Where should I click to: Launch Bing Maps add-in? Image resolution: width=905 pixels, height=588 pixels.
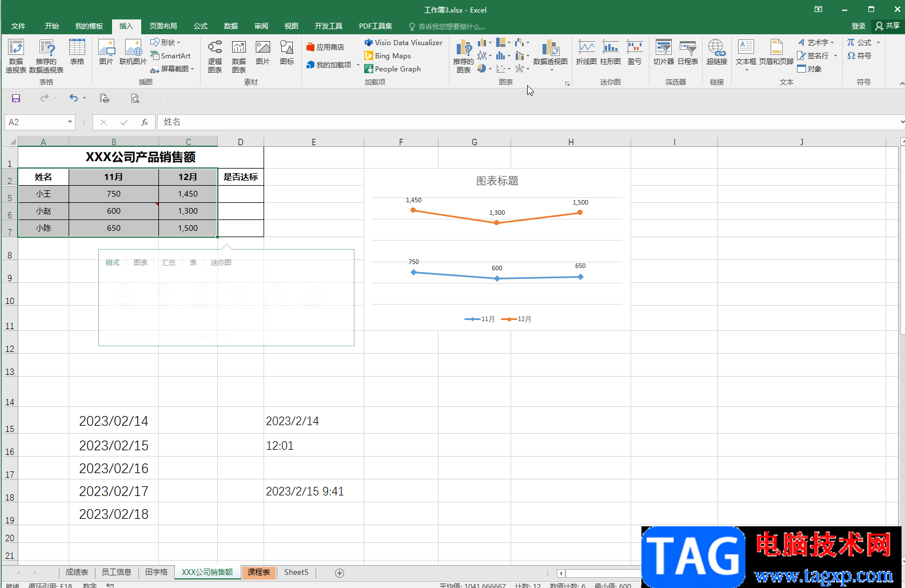(388, 55)
